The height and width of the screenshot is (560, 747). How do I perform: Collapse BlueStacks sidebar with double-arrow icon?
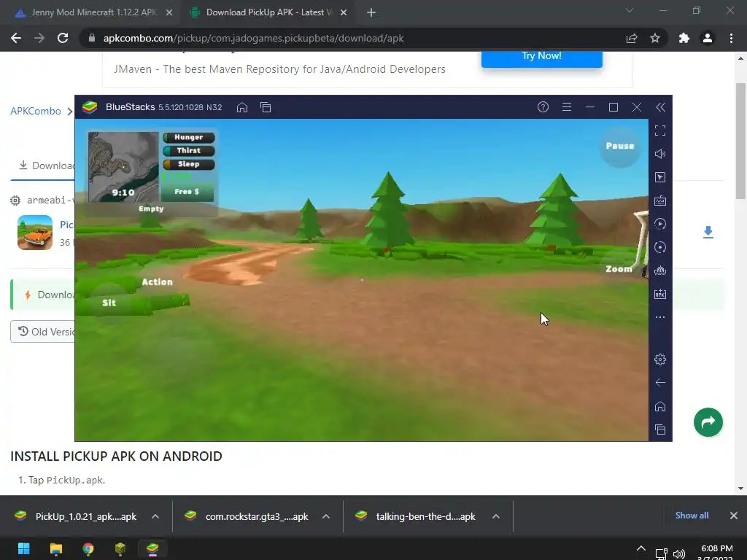pos(660,107)
